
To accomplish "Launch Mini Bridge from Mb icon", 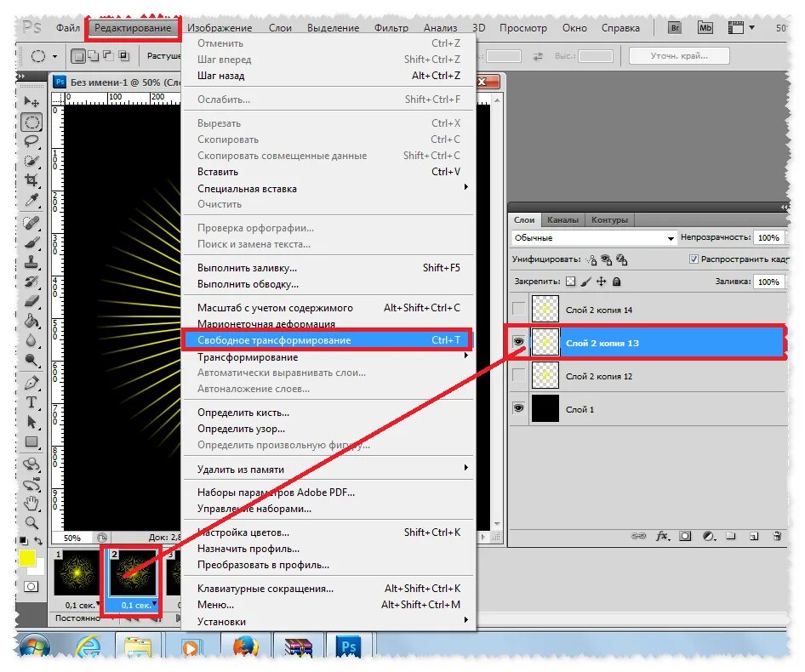I will [705, 28].
